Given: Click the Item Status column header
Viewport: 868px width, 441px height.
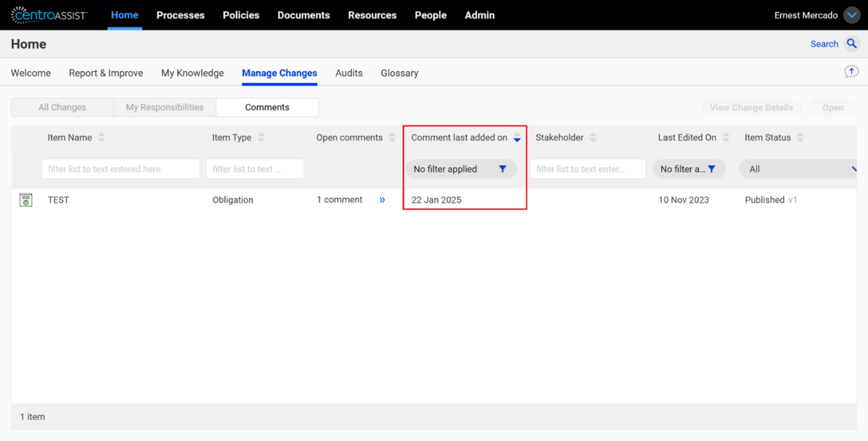Looking at the screenshot, I should (x=768, y=137).
